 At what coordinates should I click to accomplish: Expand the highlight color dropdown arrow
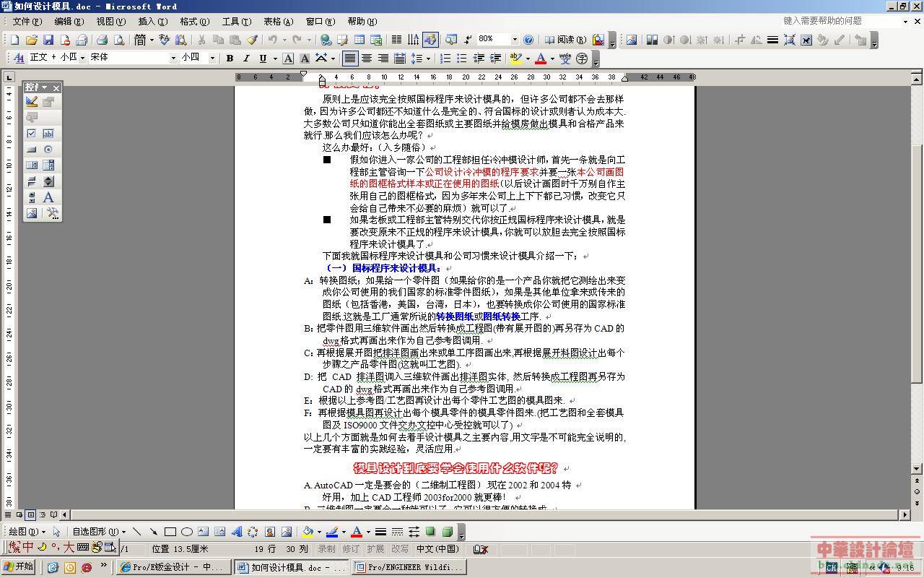[x=527, y=59]
